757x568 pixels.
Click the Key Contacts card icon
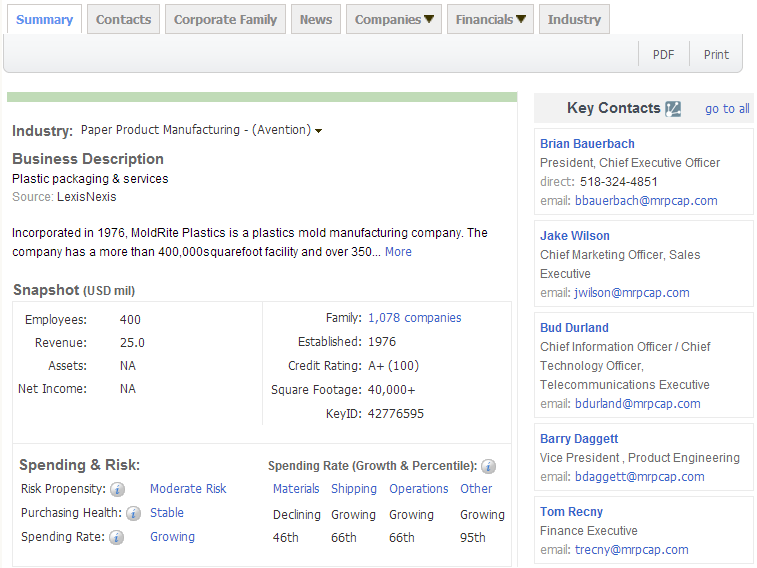(673, 109)
